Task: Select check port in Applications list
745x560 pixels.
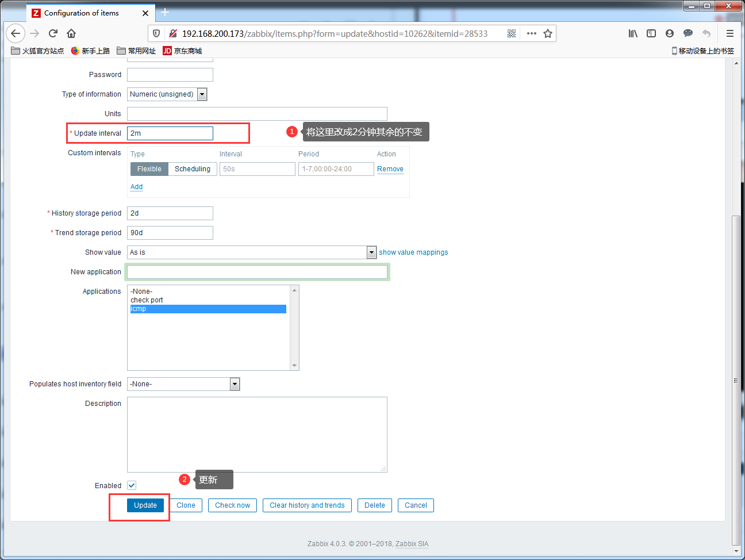Action: (208, 300)
